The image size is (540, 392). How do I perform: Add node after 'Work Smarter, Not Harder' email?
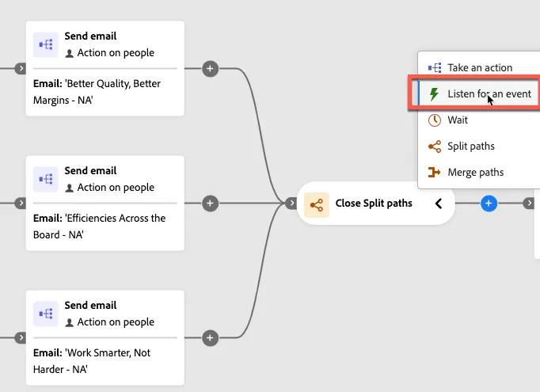210,338
